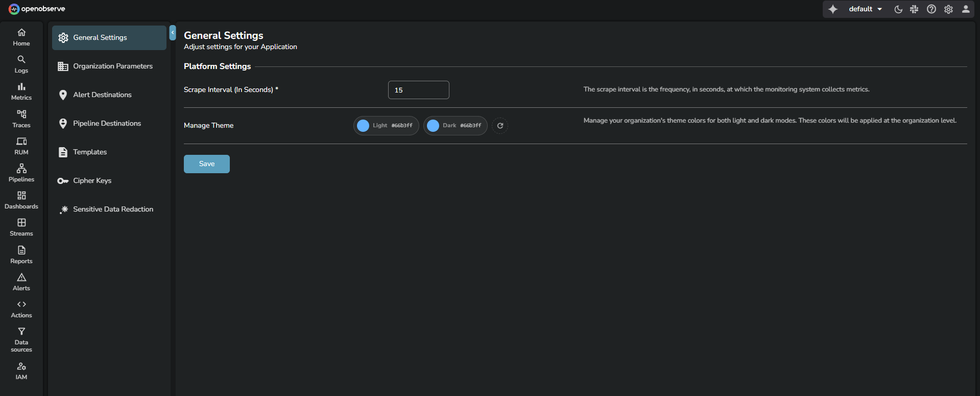Open the Alerts section
The width and height of the screenshot is (980, 396).
click(21, 282)
